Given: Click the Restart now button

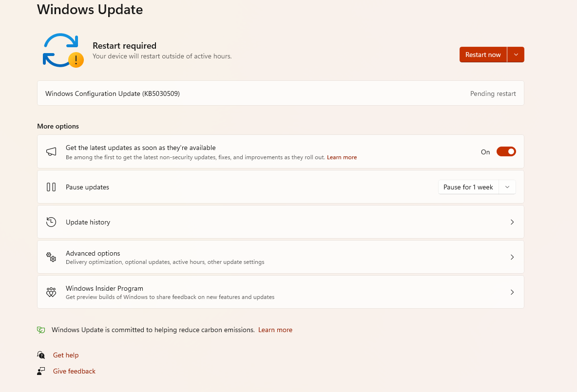Looking at the screenshot, I should (x=483, y=55).
